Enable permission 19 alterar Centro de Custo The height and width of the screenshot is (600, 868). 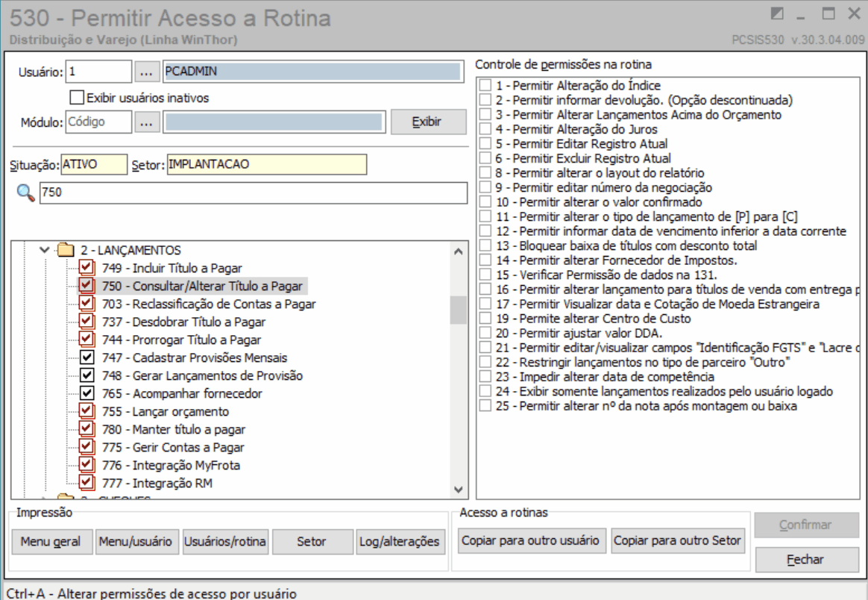[x=485, y=319]
